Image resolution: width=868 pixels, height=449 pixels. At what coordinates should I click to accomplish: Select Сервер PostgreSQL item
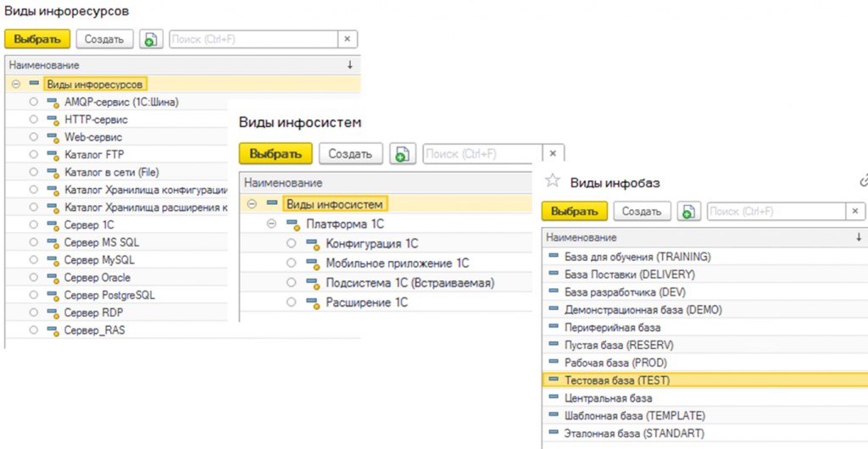pos(109,296)
